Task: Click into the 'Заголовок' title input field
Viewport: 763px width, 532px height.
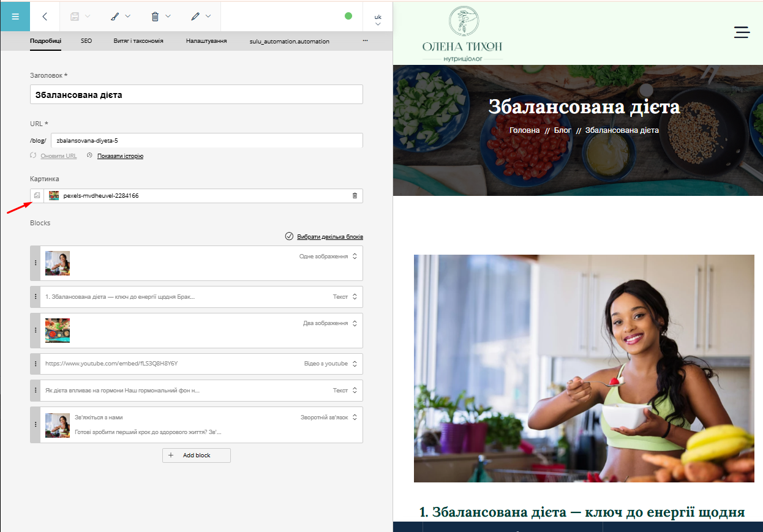Action: click(x=196, y=95)
